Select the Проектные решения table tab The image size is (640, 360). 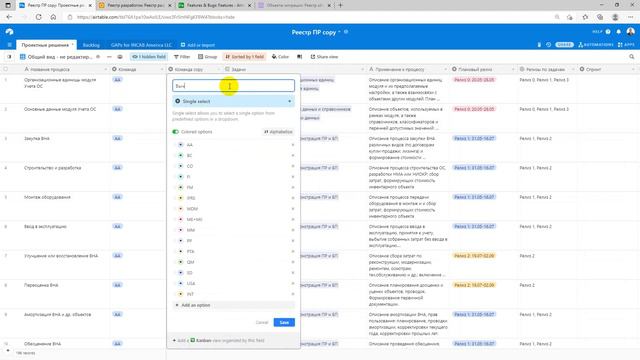click(x=46, y=45)
